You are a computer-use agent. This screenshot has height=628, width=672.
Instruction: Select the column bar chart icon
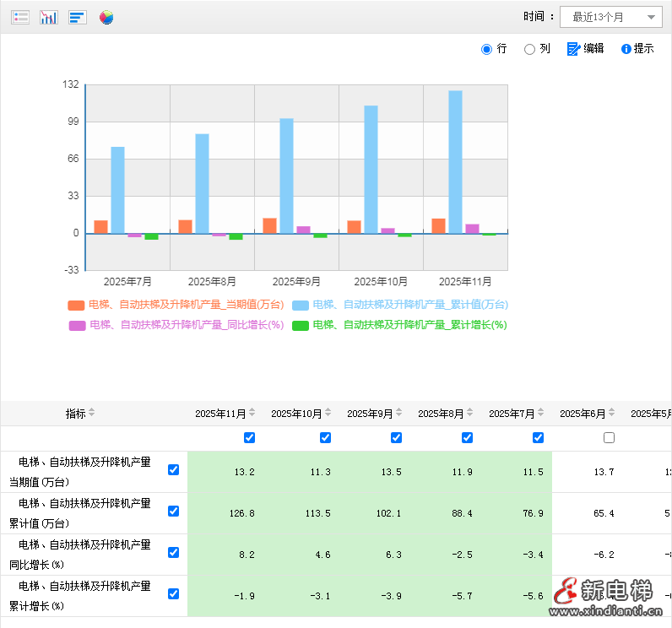49,17
